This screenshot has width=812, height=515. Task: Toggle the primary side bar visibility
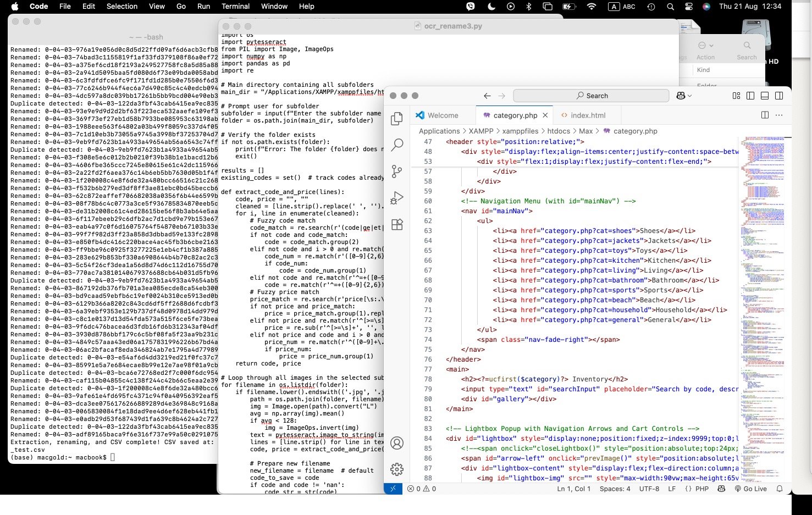[x=750, y=96]
